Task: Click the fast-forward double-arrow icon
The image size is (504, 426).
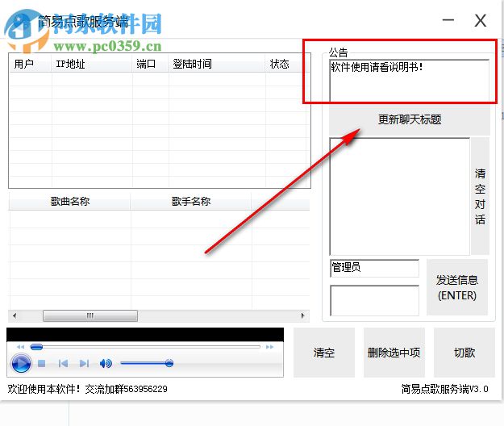Action: [269, 347]
